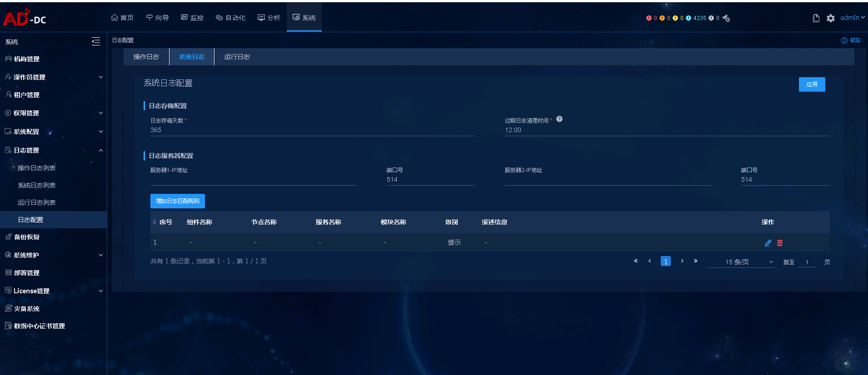
Task: Click the server 2 端口号 field
Action: tap(785, 180)
